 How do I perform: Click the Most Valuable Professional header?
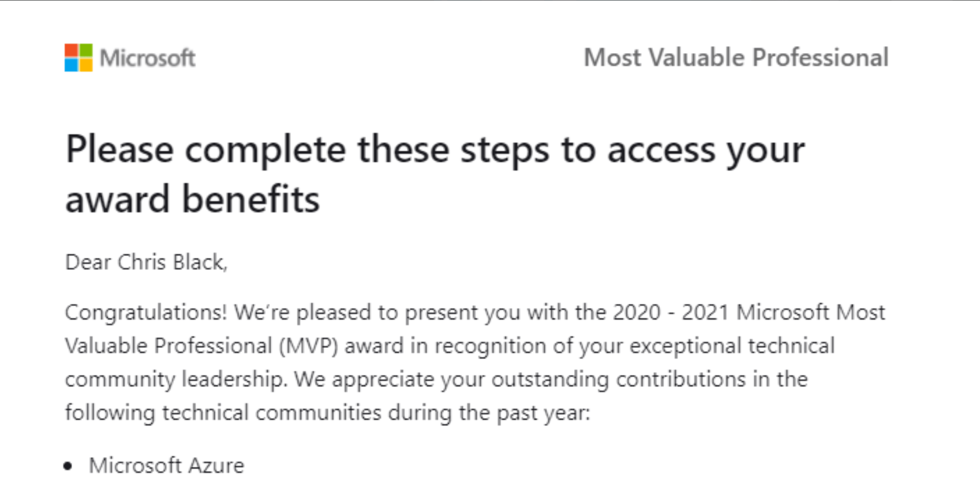(x=736, y=57)
